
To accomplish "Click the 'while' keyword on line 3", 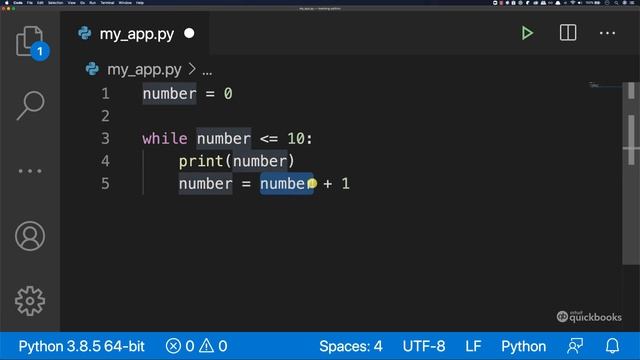I will tap(165, 138).
